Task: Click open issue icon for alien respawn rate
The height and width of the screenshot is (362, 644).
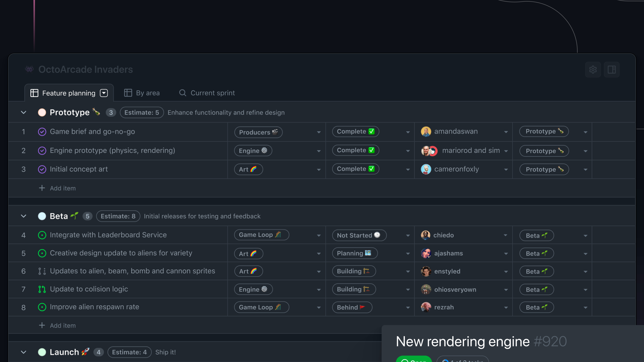Action: point(42,307)
